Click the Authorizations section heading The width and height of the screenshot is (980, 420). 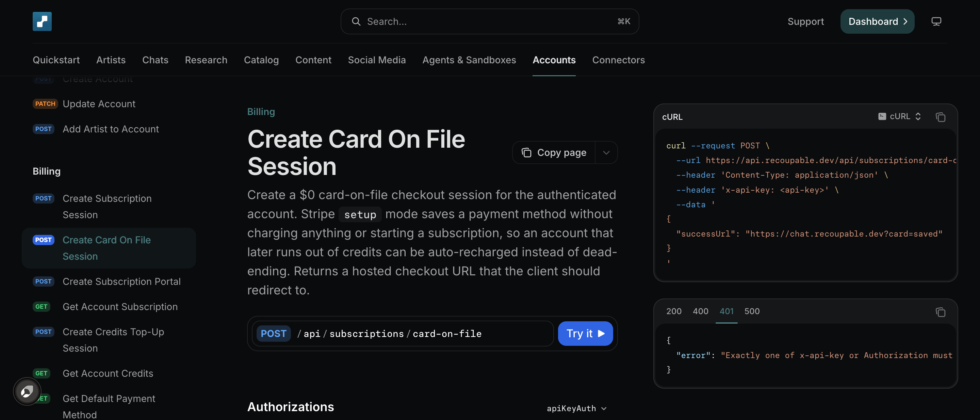click(291, 407)
